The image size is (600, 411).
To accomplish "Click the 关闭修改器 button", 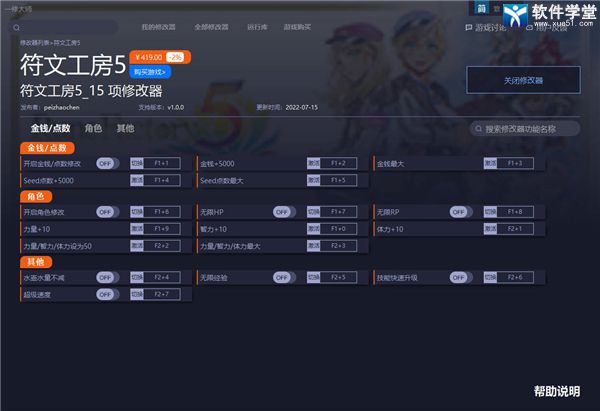I will click(523, 80).
